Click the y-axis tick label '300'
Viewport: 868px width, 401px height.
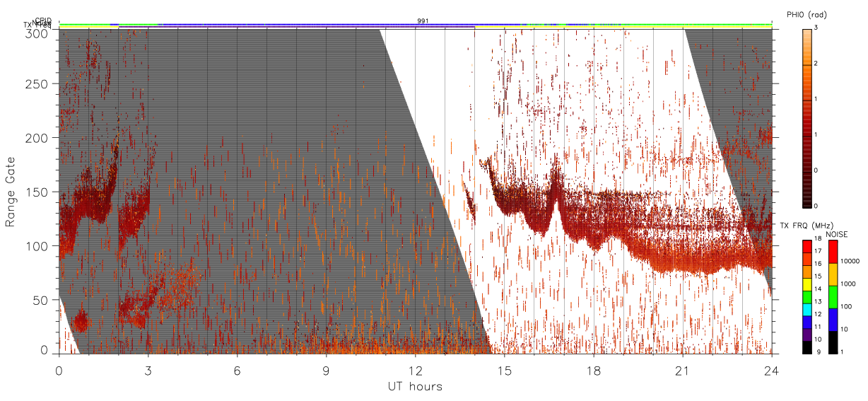point(38,33)
